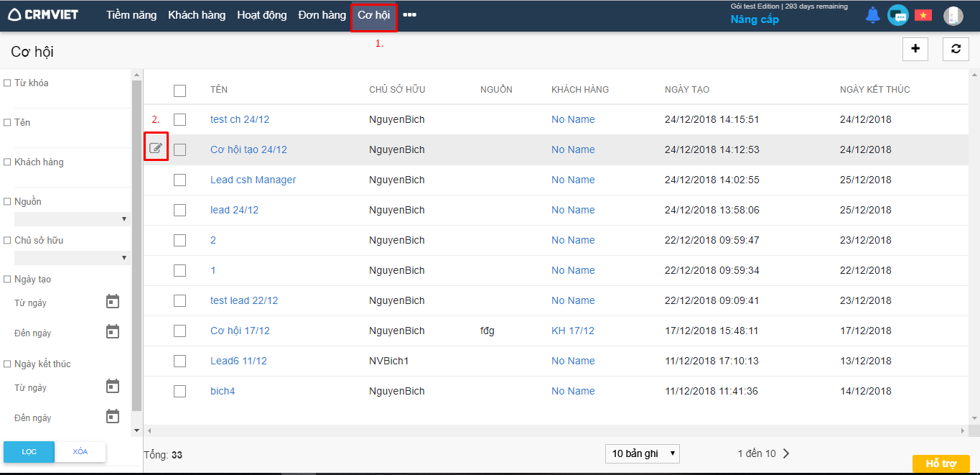Check the select-all checkbox in table header
The image size is (980, 475).
[179, 91]
